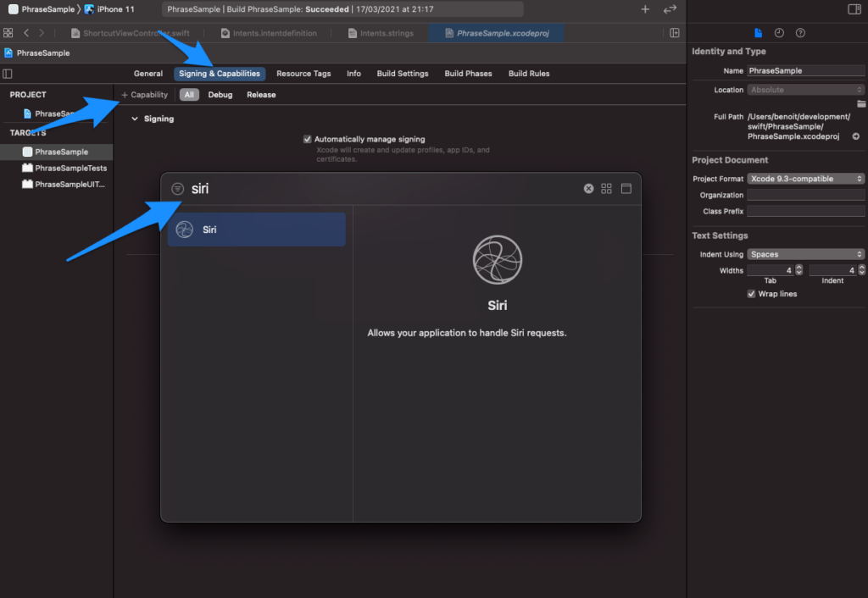Click the Tab width value field
868x598 pixels.
[770, 270]
